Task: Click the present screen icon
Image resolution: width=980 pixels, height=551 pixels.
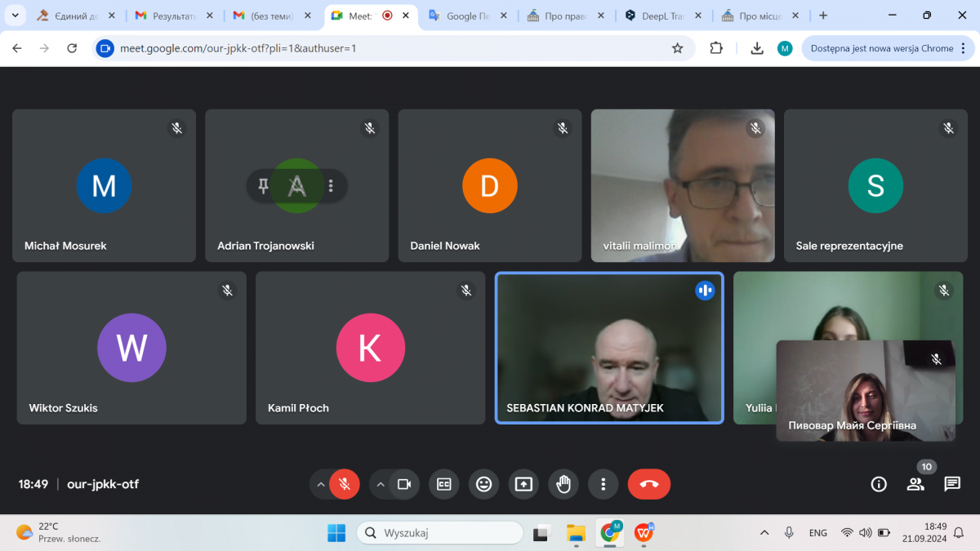Action: (523, 484)
